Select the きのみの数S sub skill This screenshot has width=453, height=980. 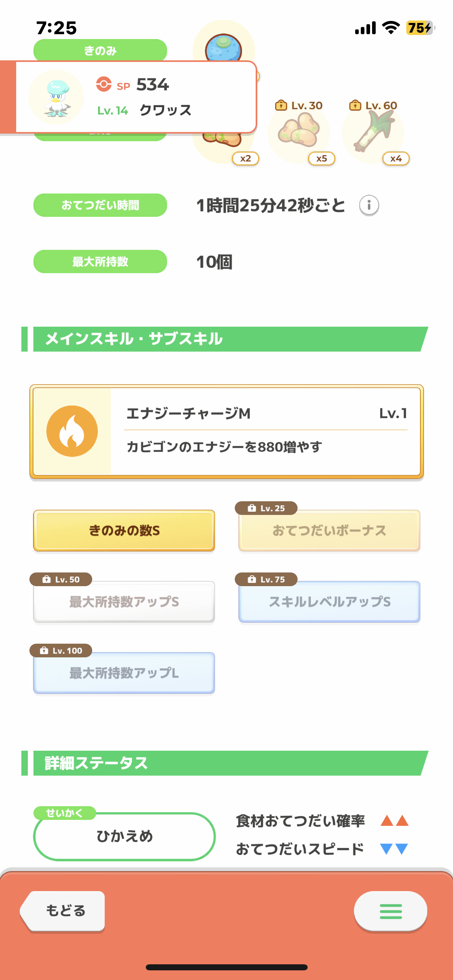pos(124,531)
